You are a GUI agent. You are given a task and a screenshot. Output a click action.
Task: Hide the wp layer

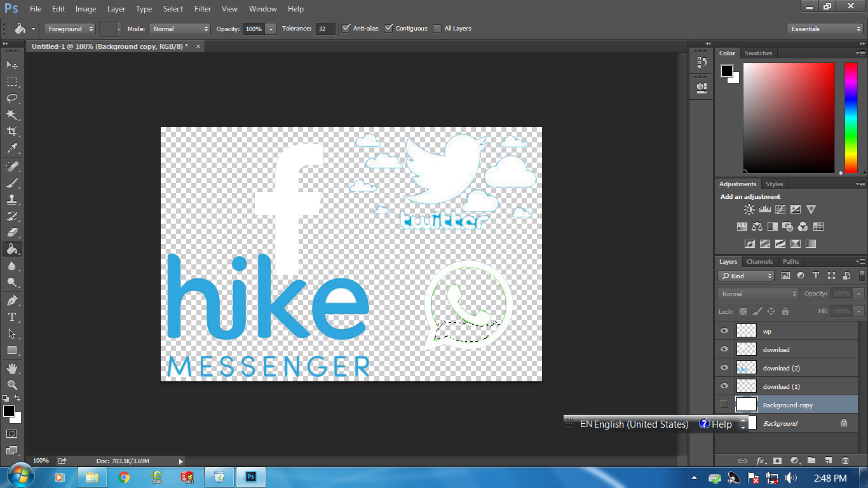pos(724,331)
